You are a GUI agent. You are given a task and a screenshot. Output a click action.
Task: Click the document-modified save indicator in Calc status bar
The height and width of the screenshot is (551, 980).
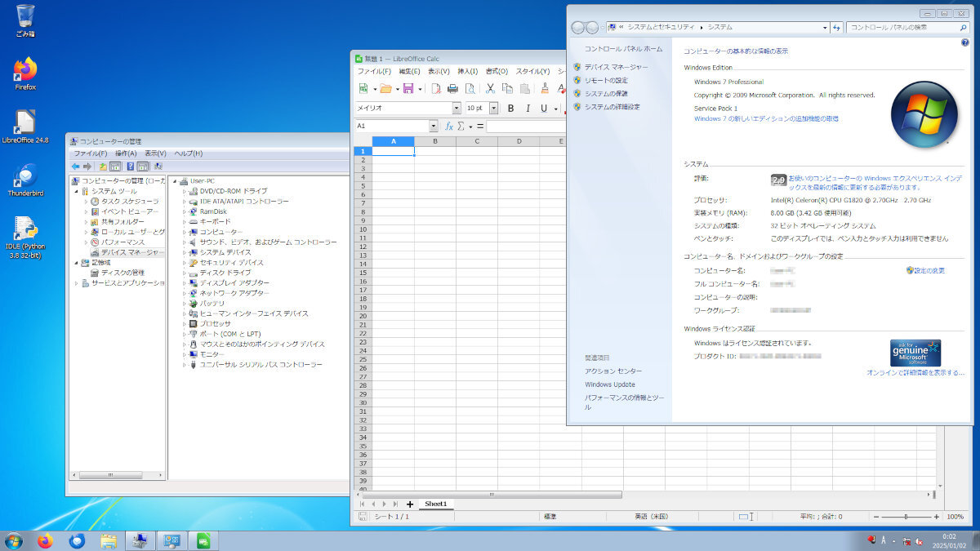(x=363, y=517)
